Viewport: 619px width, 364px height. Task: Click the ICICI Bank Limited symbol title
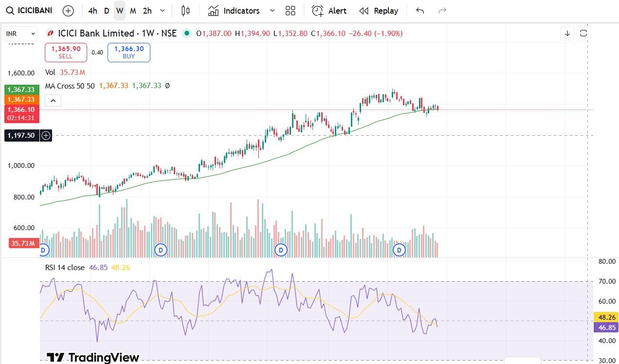pos(96,34)
